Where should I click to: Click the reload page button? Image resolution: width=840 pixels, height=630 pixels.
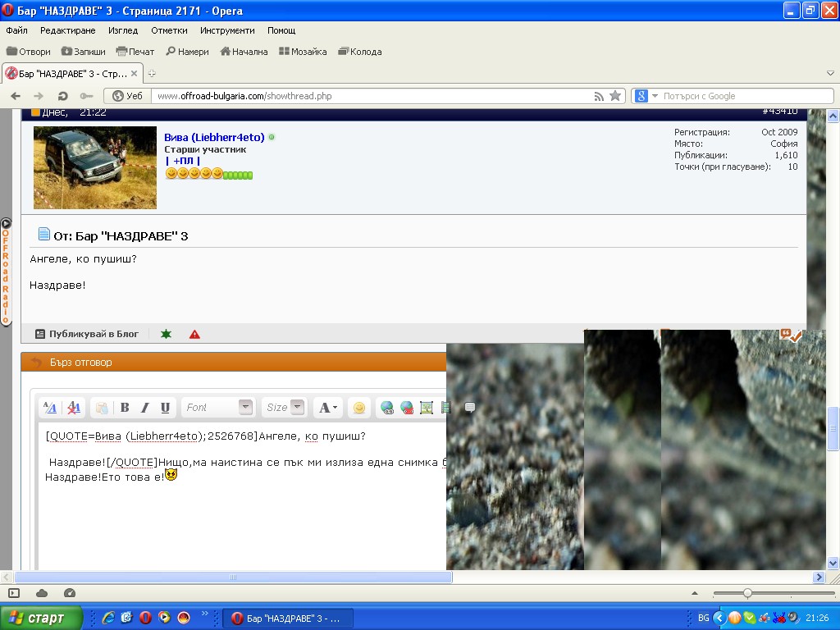click(x=62, y=96)
